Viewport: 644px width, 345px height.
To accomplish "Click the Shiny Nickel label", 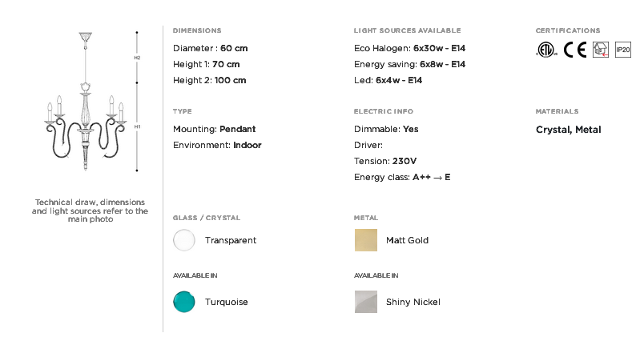I will 413,302.
